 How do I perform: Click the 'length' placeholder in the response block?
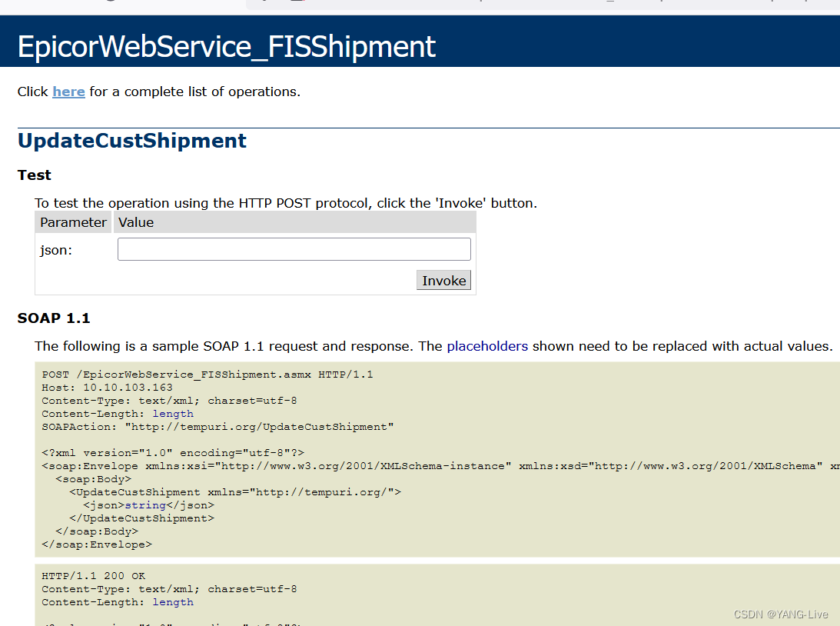pos(173,602)
